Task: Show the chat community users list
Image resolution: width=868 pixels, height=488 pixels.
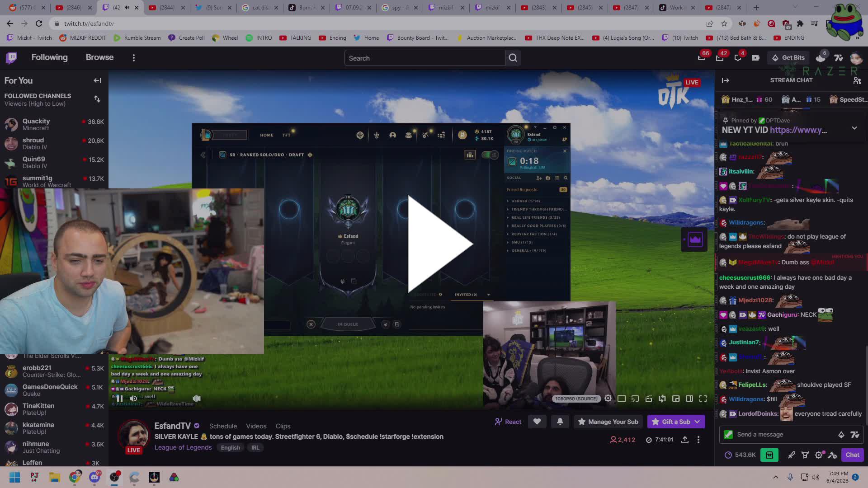Action: (858, 80)
